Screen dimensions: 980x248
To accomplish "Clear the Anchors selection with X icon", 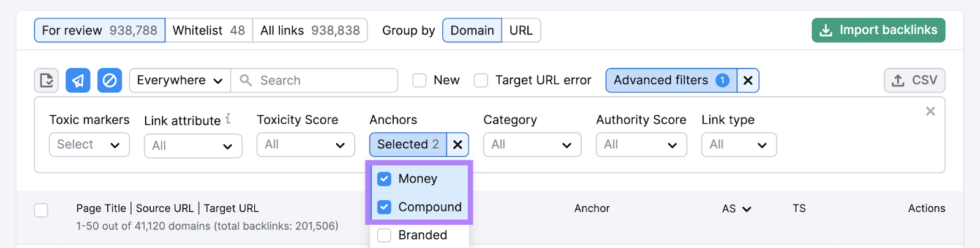I will click(x=458, y=145).
